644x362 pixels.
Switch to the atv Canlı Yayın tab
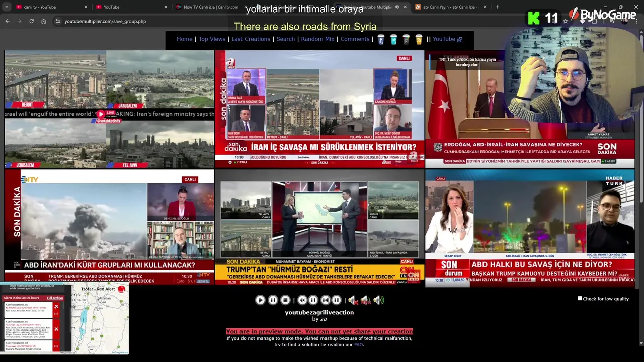coord(450,7)
